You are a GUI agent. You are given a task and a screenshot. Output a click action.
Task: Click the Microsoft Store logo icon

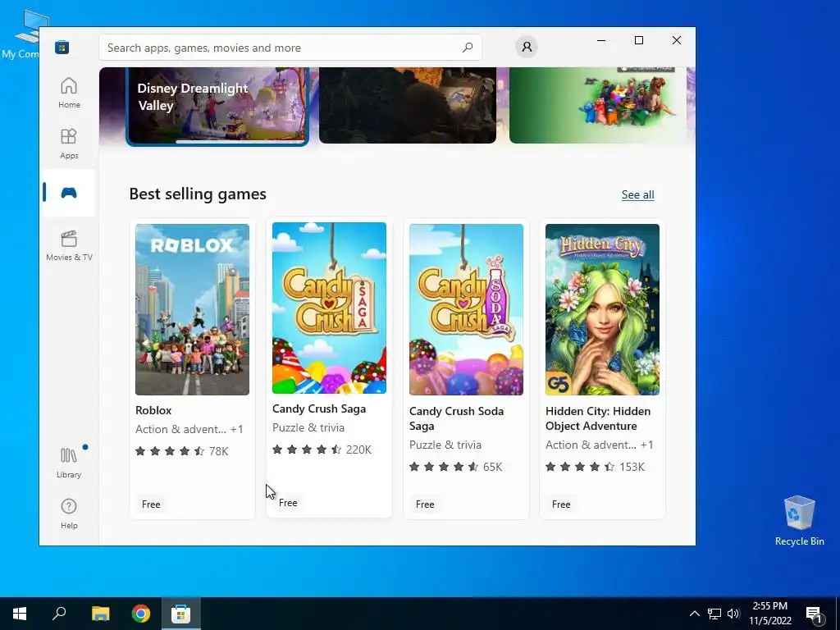coord(62,47)
